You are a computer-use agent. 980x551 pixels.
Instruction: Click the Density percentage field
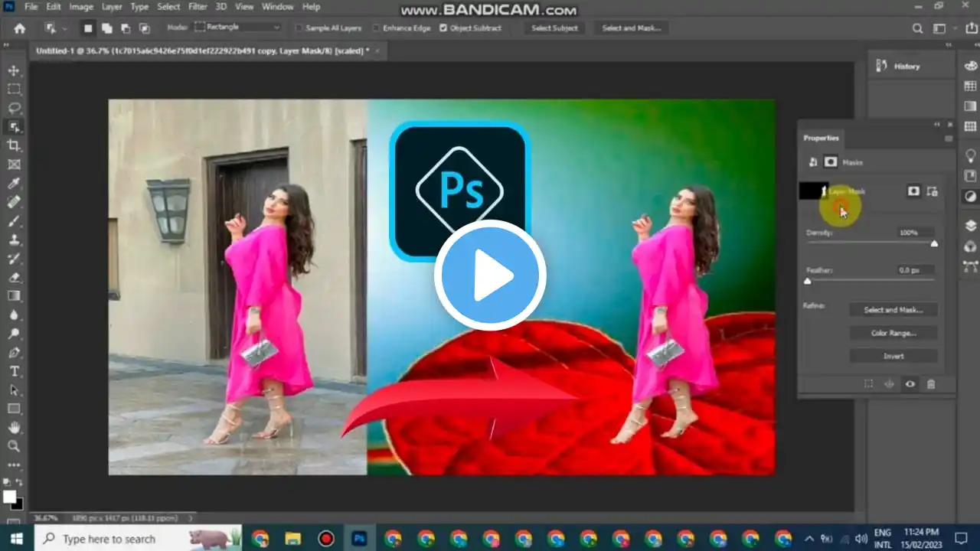pos(916,232)
